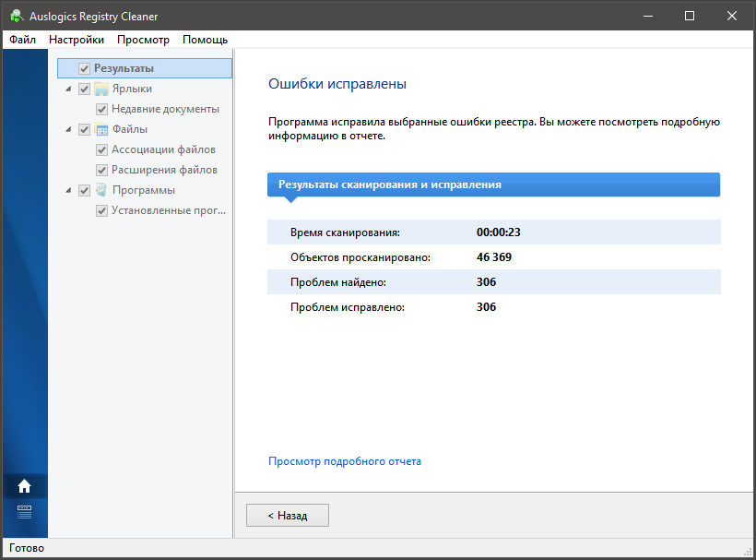756x560 pixels.
Task: Open the Просмотр подробного отчета link
Action: coord(344,461)
